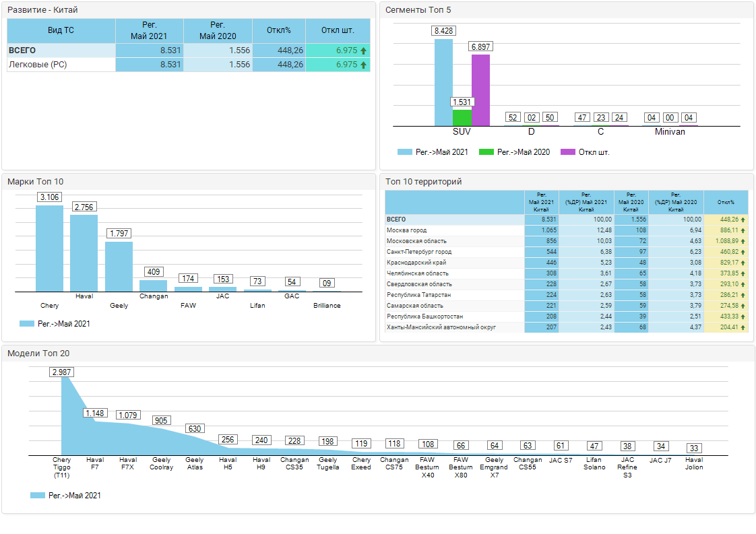Click the green up arrow in the ВСЕГО row of the Развитие table

pyautogui.click(x=364, y=51)
